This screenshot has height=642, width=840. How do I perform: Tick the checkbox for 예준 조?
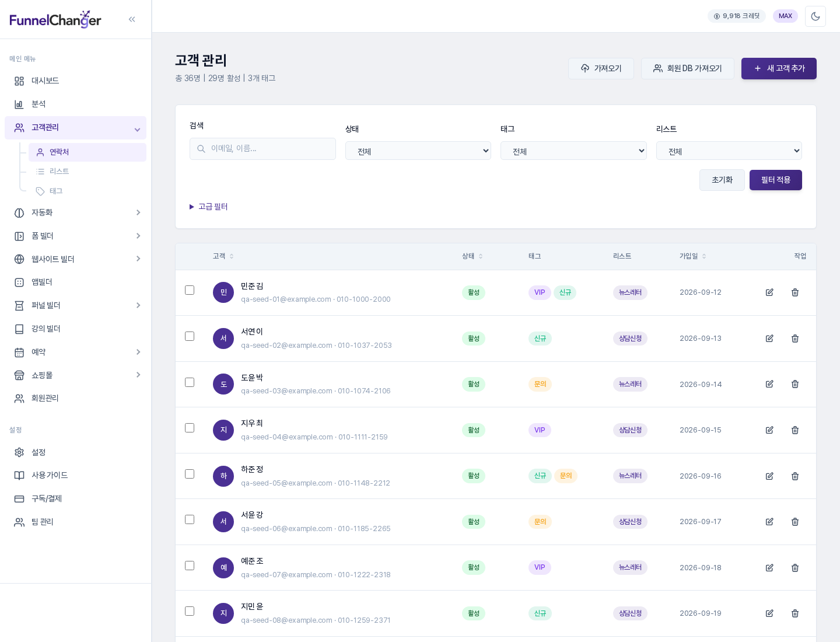tap(190, 566)
